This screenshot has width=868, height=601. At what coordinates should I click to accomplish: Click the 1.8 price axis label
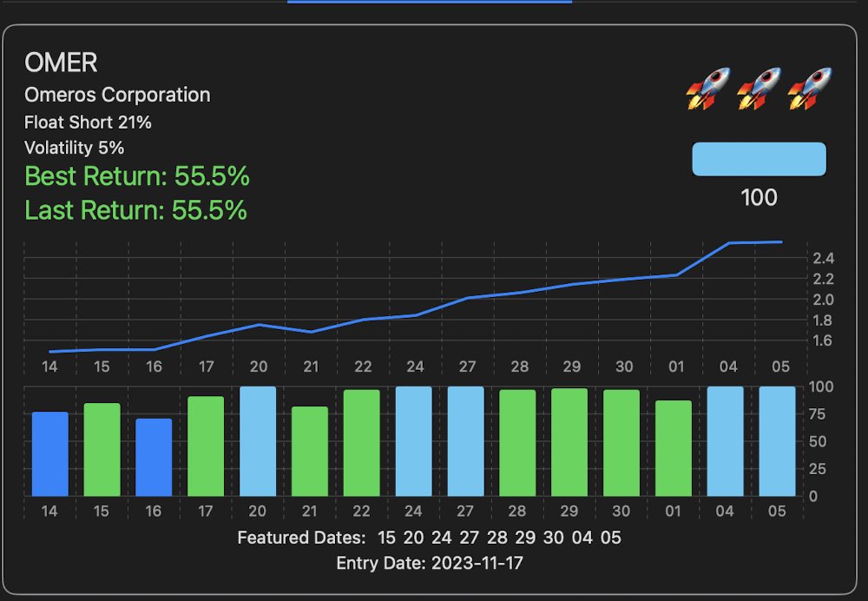click(823, 320)
